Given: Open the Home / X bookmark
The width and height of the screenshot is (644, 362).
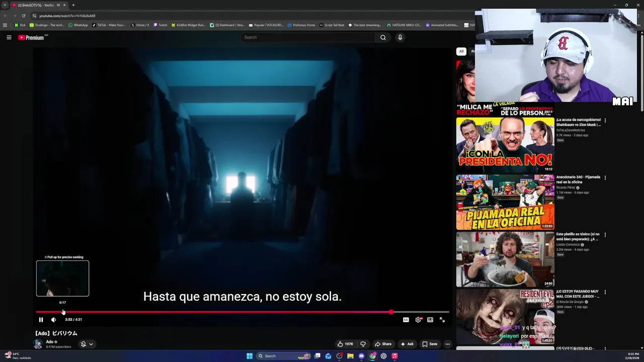Looking at the screenshot, I should coord(140,25).
